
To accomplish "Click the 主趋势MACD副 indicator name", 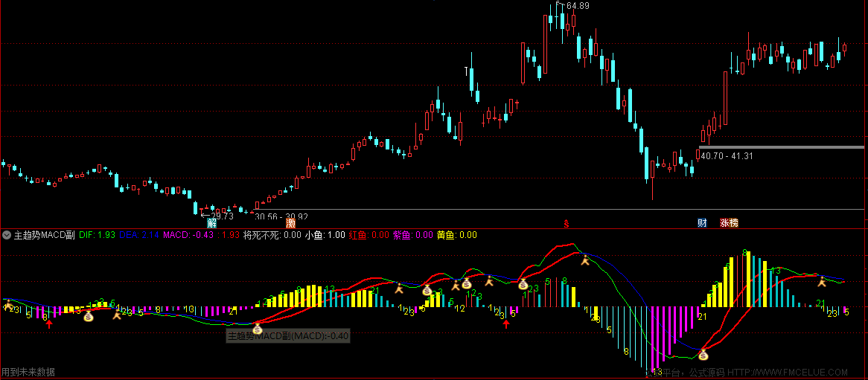I will coord(44,235).
